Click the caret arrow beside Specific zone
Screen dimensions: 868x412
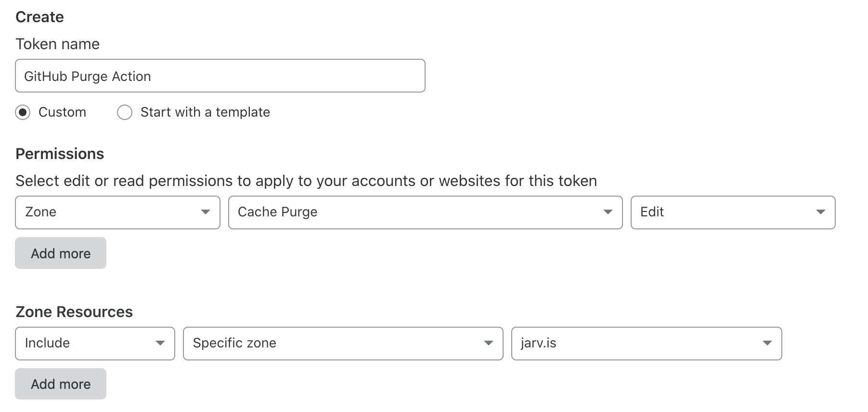(x=489, y=343)
